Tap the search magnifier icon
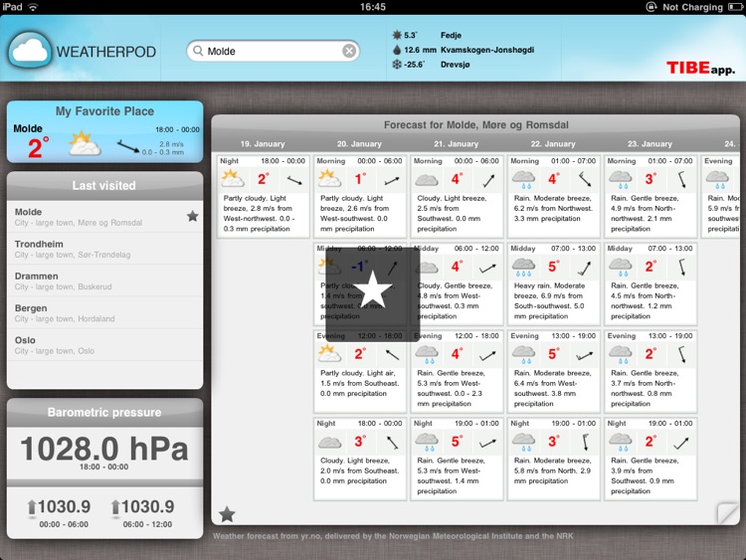This screenshot has width=746, height=560. coord(198,51)
